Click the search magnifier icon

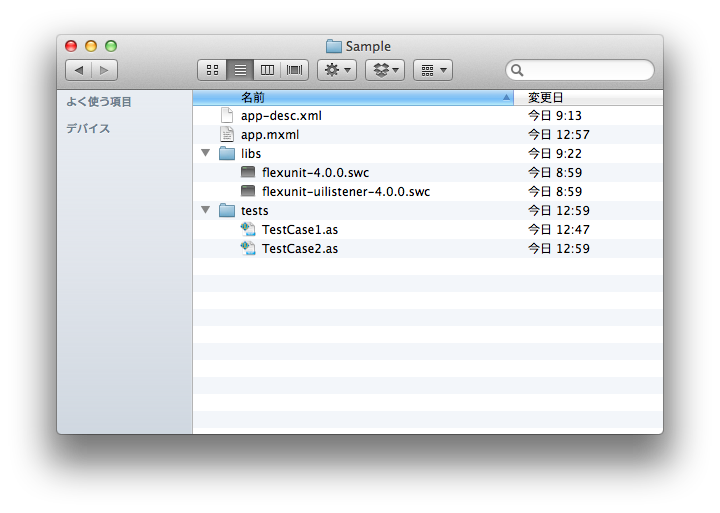(517, 70)
